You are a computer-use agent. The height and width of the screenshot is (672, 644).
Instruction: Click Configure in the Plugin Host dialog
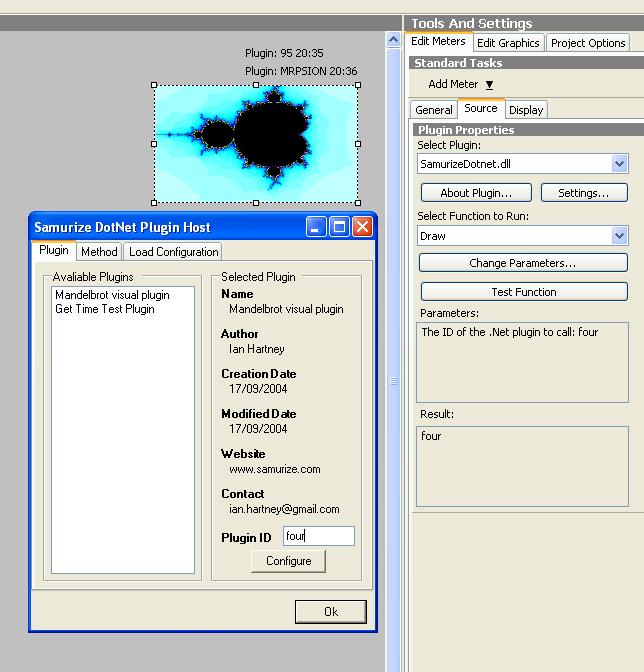tap(288, 561)
